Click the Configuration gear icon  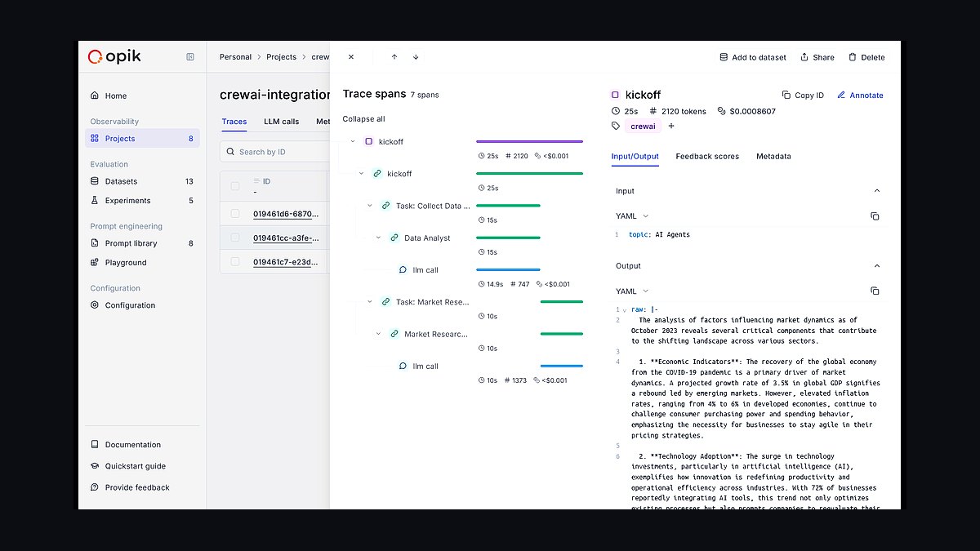pyautogui.click(x=95, y=305)
